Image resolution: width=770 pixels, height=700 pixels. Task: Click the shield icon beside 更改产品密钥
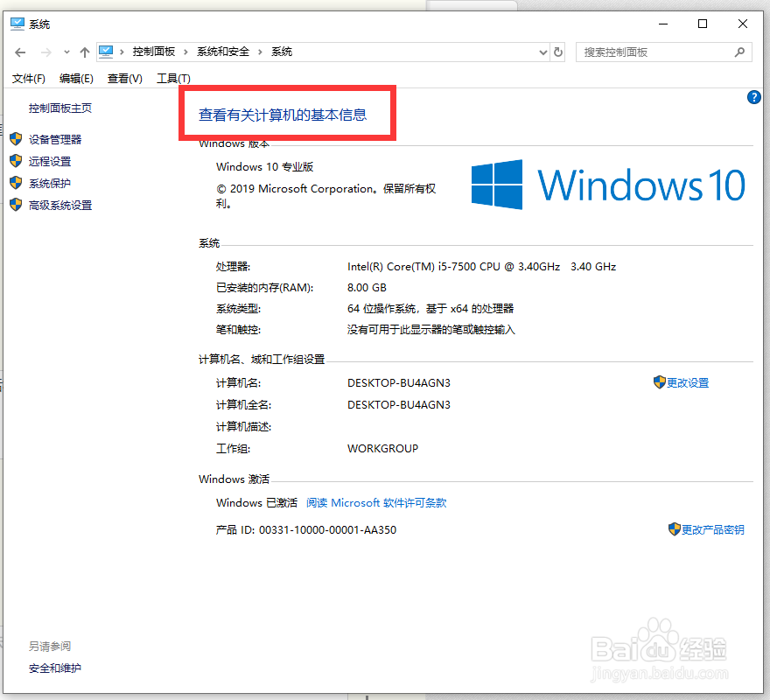click(x=675, y=529)
